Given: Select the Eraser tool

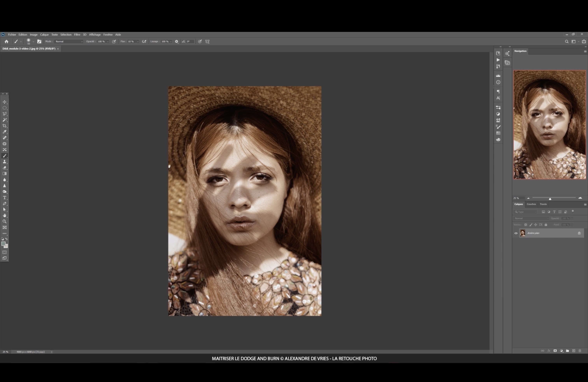Looking at the screenshot, I should [x=4, y=168].
